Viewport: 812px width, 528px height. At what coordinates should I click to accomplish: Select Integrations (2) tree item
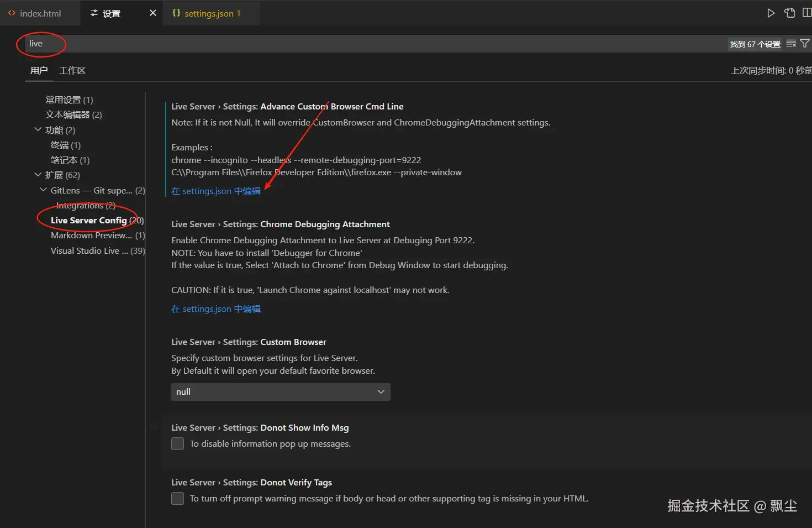(x=86, y=206)
